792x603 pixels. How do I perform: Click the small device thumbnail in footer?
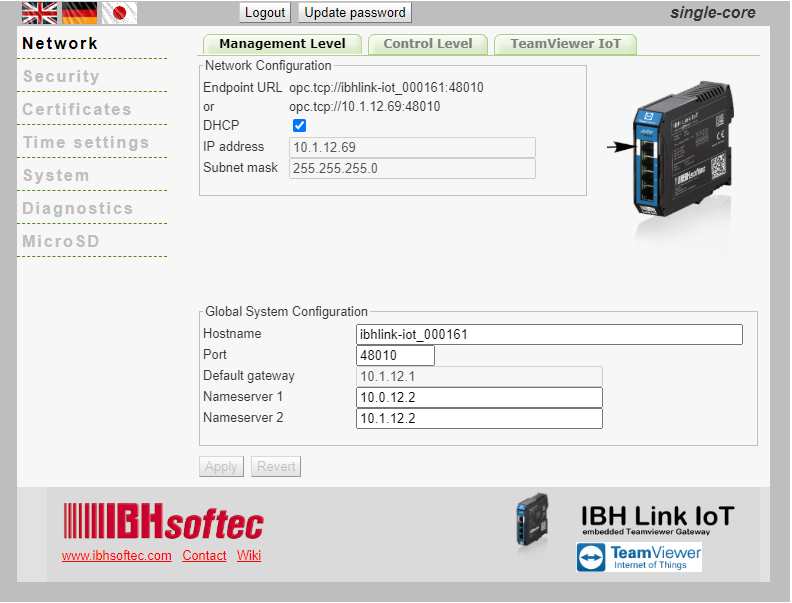(531, 523)
